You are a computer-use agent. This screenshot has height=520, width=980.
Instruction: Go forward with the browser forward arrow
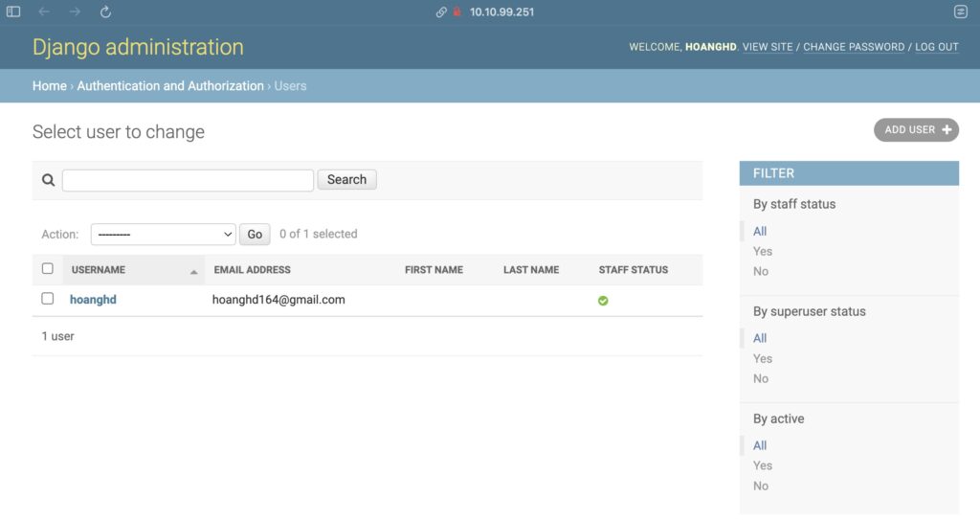coord(75,11)
